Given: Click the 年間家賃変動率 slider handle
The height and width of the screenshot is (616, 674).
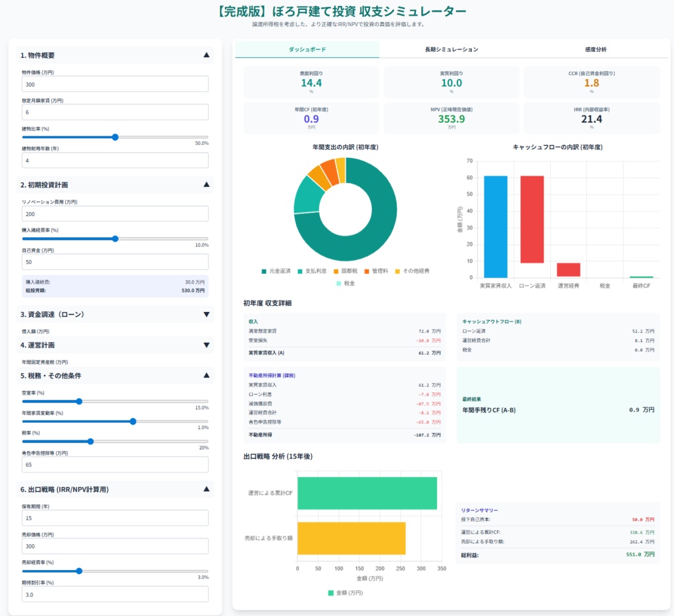Looking at the screenshot, I should pos(133,421).
